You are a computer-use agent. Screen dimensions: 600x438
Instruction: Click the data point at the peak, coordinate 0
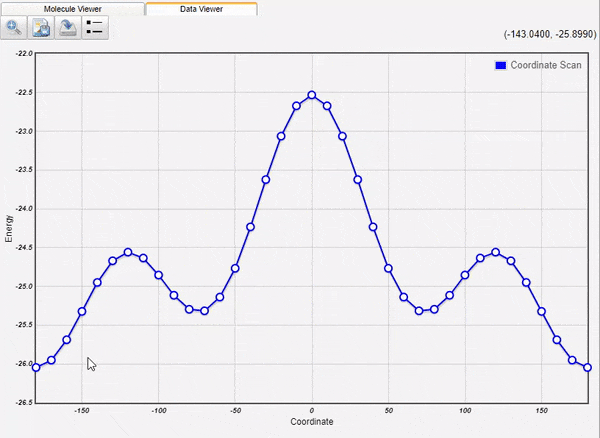tap(312, 95)
